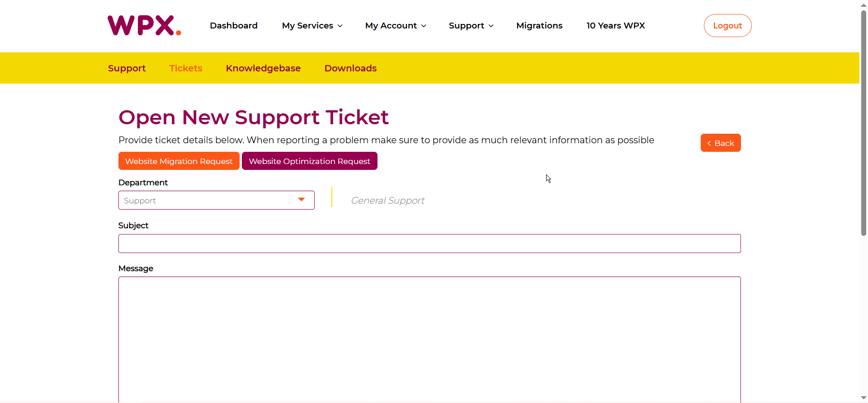
Task: Open the Department dropdown arrow
Action: [301, 200]
